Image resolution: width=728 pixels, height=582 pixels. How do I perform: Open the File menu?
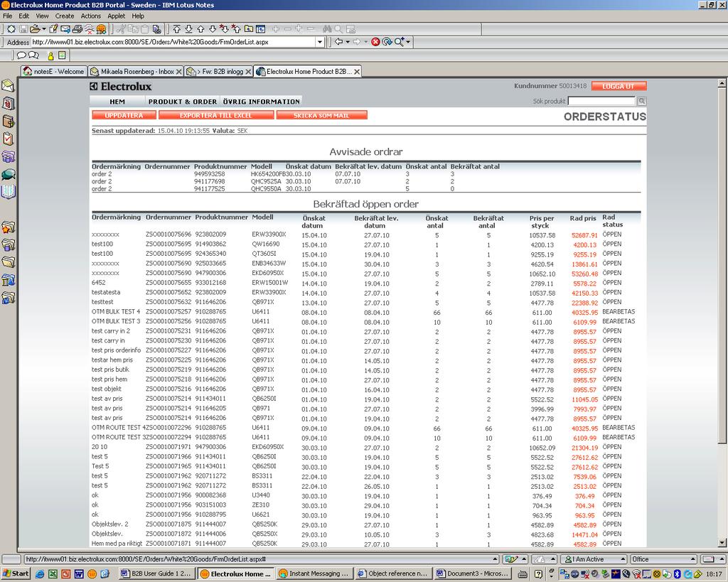[7, 16]
